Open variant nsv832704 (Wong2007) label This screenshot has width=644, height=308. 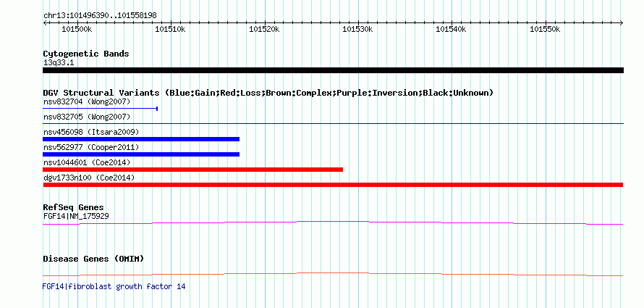coord(87,101)
